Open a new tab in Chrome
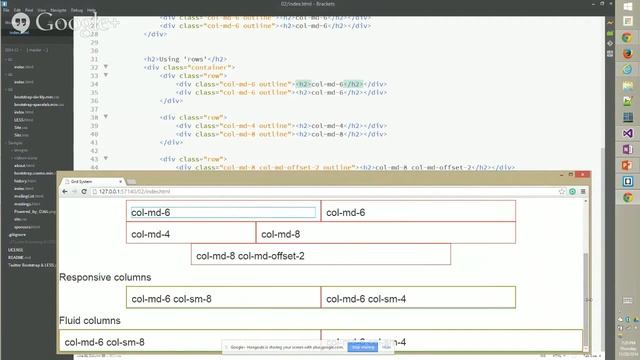Screen dimensions: 640x360 131,182
